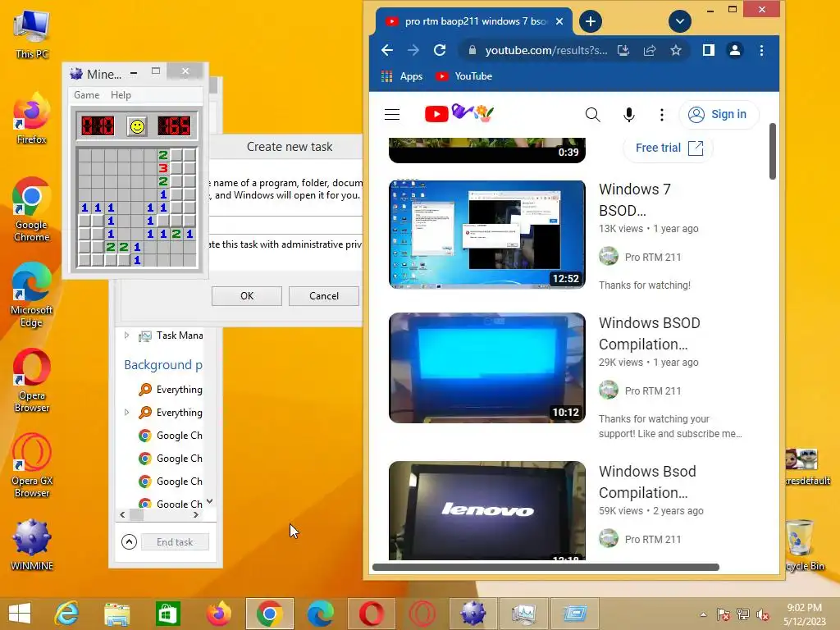Click Task Manager horizontal scrollbar right arrow
Screen dimensions: 840x630
(195, 515)
